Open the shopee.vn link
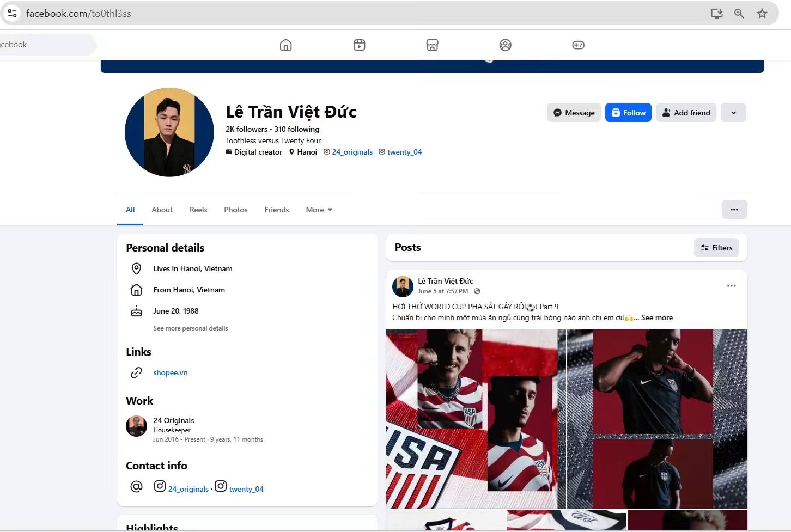Viewport: 791px width, 532px height. 171,373
